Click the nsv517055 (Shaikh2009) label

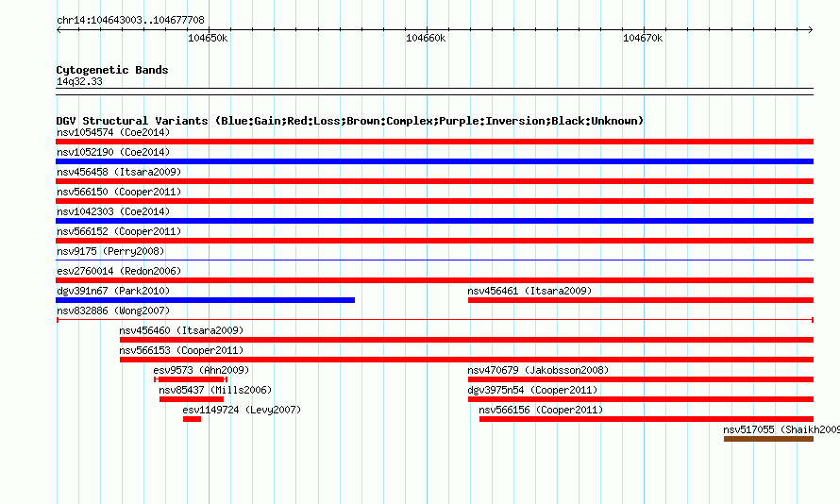(781, 429)
